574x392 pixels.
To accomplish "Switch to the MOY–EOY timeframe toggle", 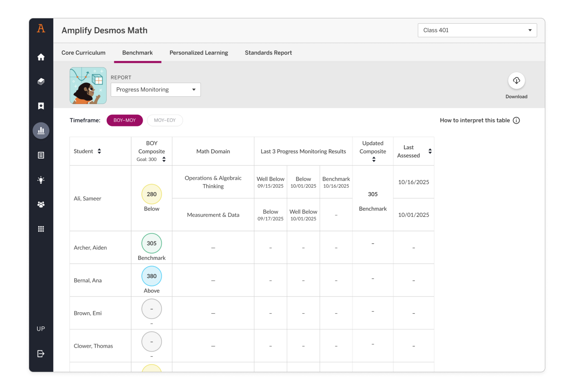I will (165, 120).
